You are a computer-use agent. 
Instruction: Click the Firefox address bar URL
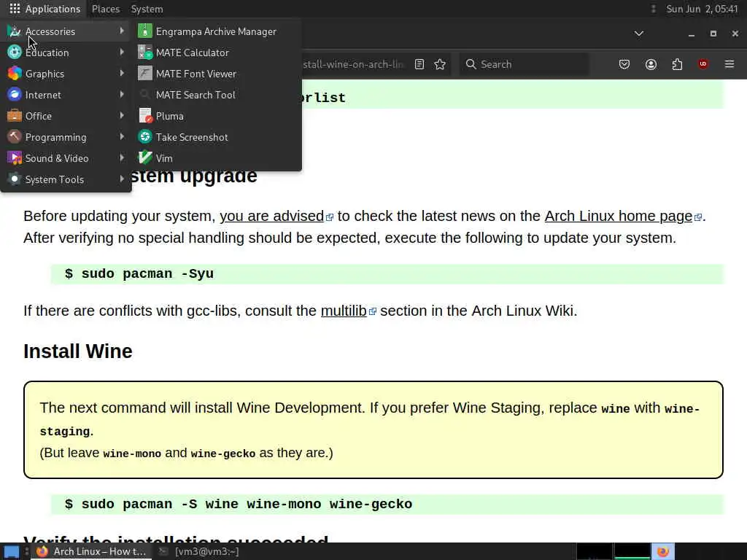(x=353, y=64)
